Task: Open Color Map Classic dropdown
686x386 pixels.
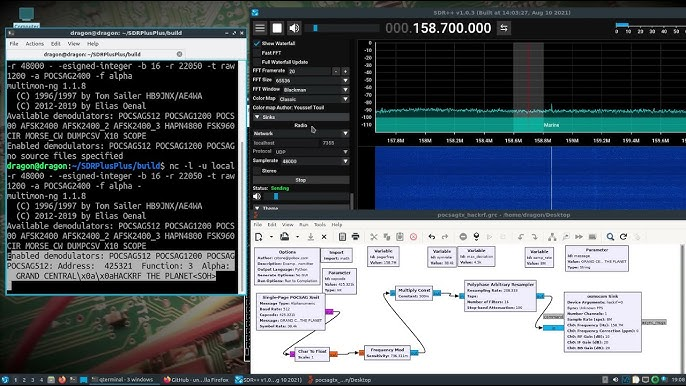Action: point(314,99)
